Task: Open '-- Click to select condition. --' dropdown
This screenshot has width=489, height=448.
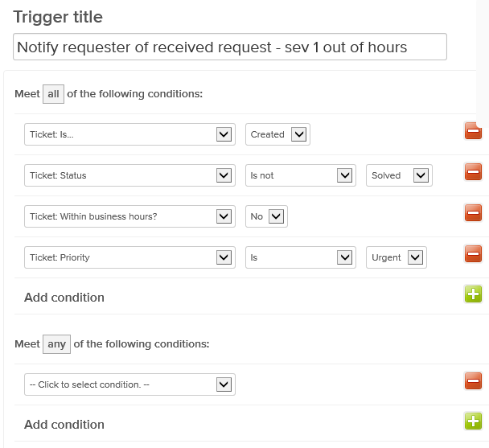Action: click(x=129, y=384)
